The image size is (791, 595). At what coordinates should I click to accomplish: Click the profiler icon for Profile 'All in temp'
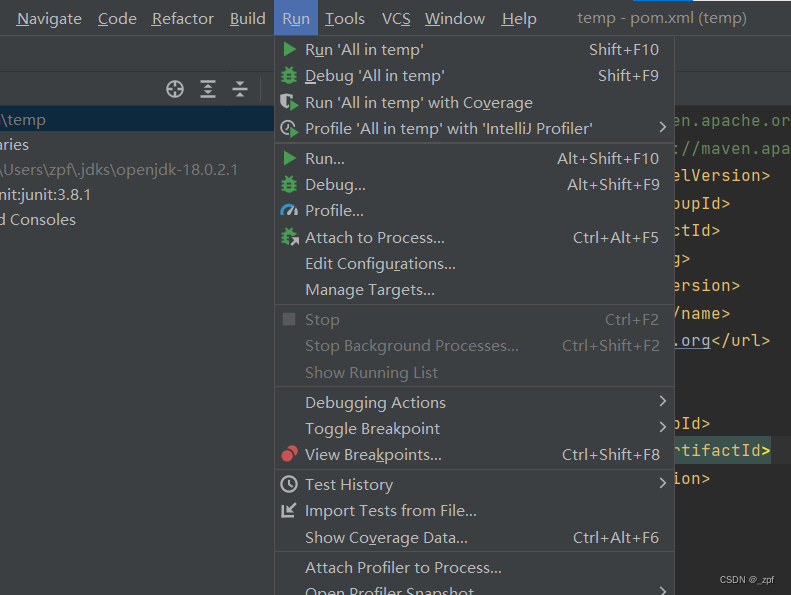coord(289,129)
